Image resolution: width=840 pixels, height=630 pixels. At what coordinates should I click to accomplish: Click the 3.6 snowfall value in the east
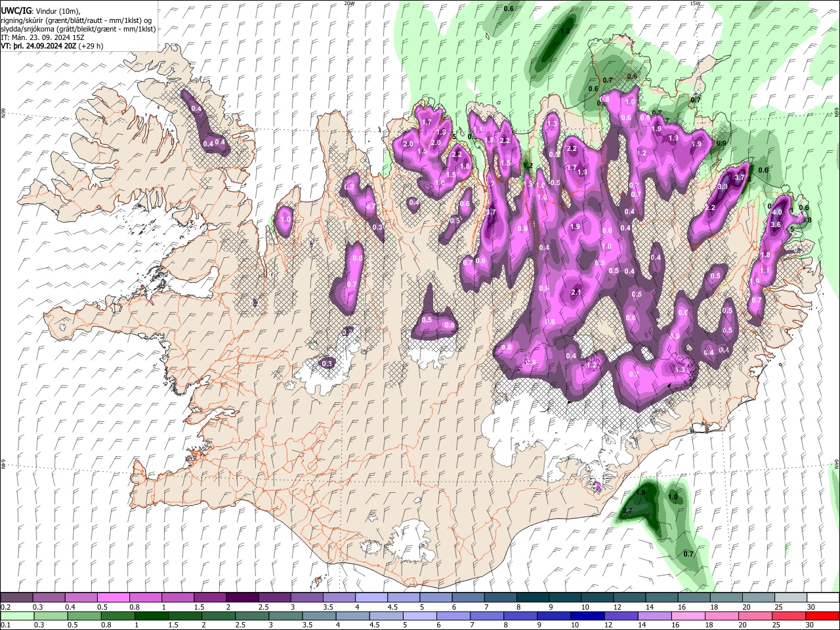coord(775,224)
